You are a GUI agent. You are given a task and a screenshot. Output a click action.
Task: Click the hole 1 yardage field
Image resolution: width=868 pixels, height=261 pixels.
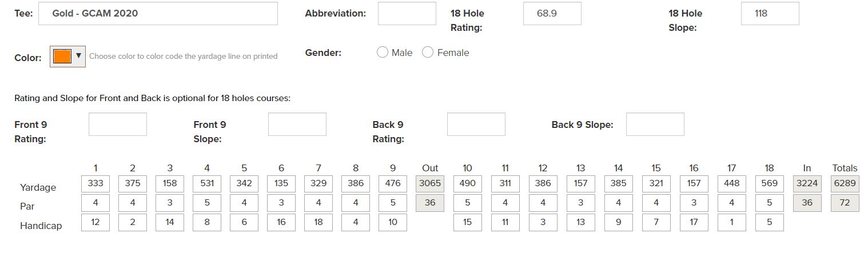(95, 184)
